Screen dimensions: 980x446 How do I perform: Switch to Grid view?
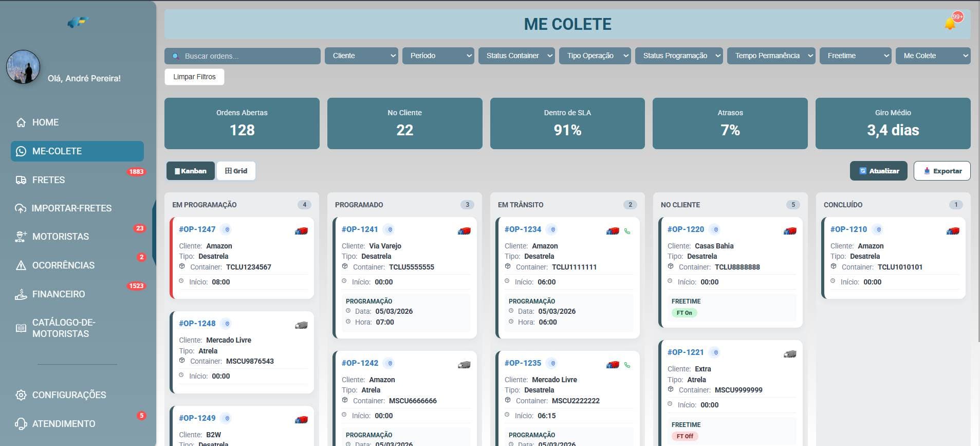(x=236, y=171)
